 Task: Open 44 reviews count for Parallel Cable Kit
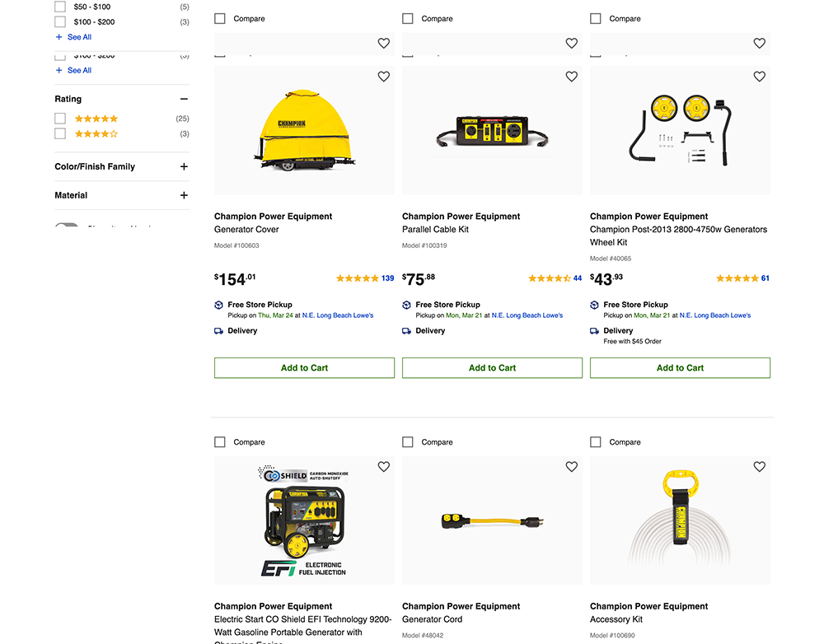578,278
